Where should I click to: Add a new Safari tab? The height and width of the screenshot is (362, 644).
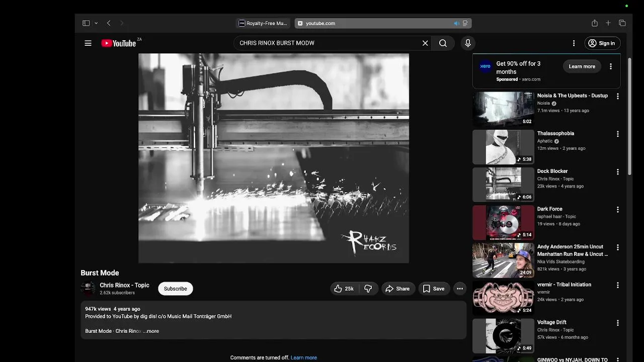point(608,23)
